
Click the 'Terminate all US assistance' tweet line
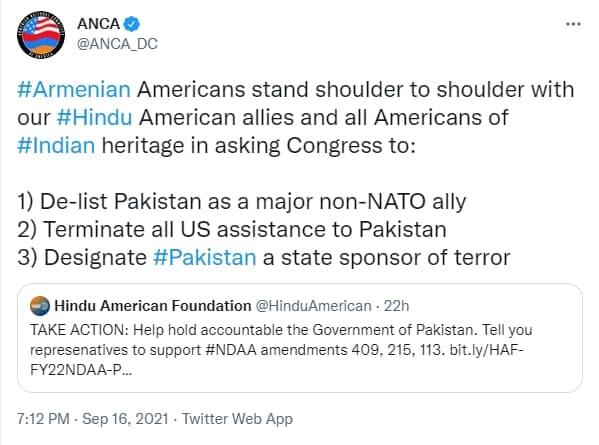pos(232,230)
